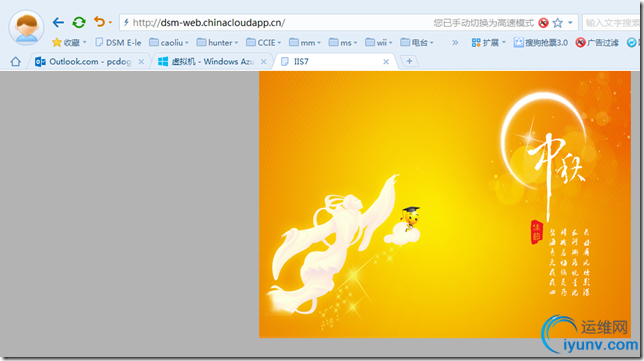Expand the hunter bookmark folder
The width and height of the screenshot is (644, 361).
tap(217, 42)
